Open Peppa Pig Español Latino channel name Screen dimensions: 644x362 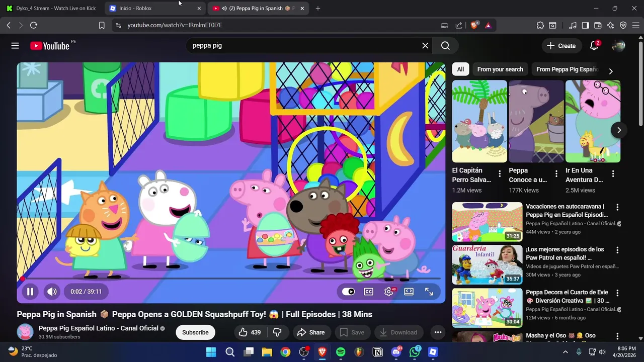pyautogui.click(x=98, y=328)
